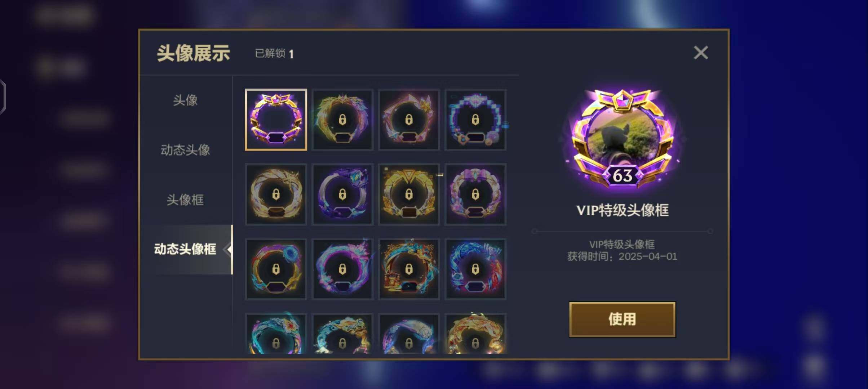
Task: Select the locked silver-purple crescent frame
Action: [342, 194]
